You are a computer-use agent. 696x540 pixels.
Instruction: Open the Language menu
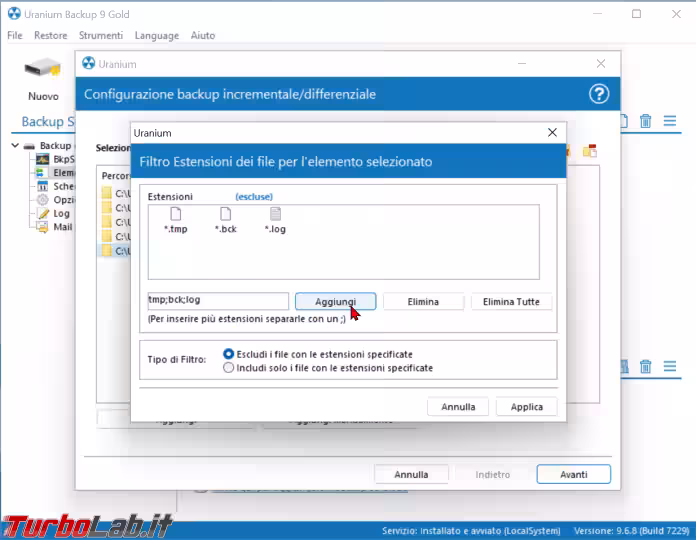(x=157, y=35)
